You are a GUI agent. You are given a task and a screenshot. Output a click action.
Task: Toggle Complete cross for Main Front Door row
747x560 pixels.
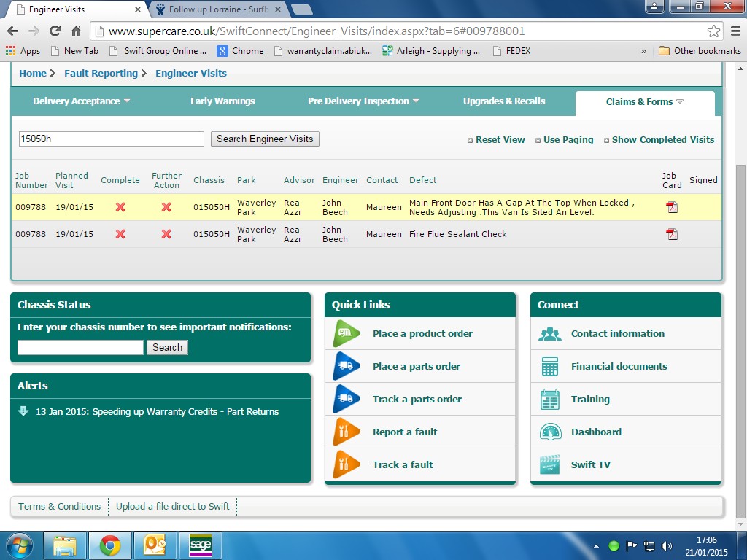pos(120,207)
